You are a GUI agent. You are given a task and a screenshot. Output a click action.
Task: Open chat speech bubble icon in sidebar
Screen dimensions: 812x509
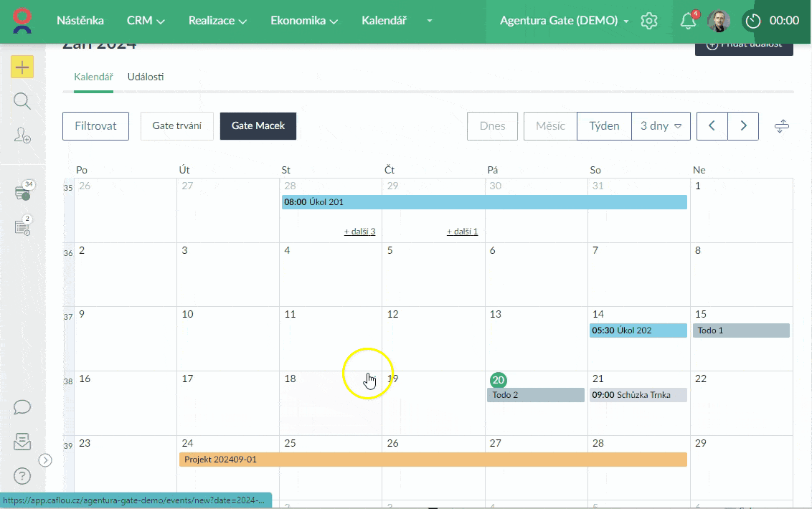click(x=22, y=407)
